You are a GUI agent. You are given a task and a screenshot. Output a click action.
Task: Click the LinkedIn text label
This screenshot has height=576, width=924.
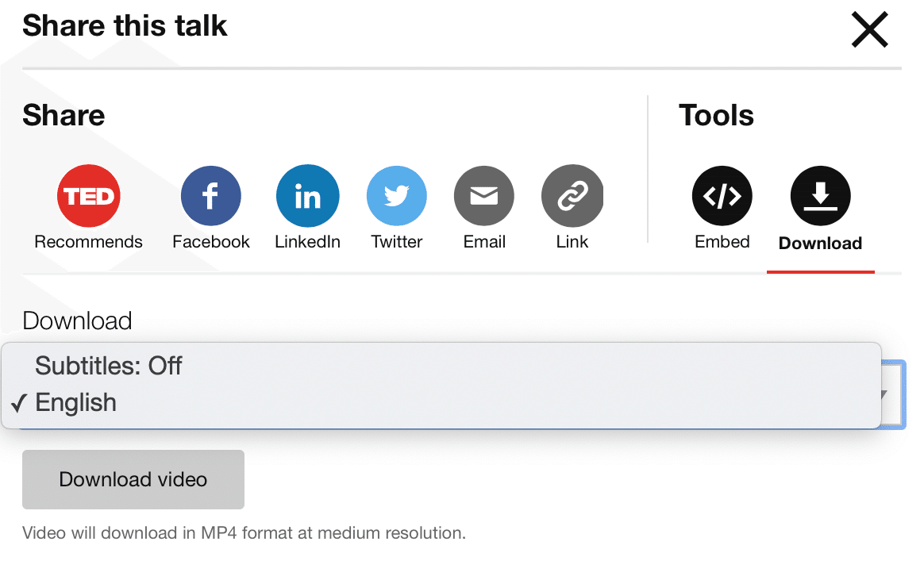click(x=307, y=242)
